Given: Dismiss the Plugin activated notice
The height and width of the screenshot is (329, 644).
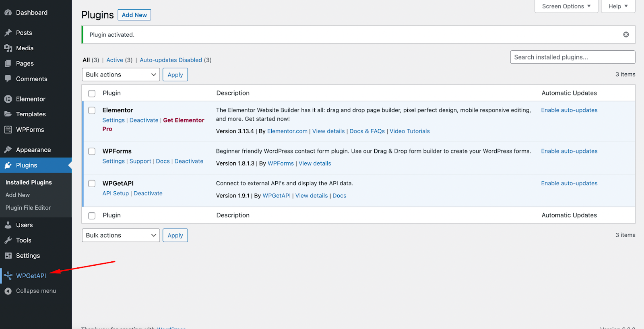Looking at the screenshot, I should [626, 35].
